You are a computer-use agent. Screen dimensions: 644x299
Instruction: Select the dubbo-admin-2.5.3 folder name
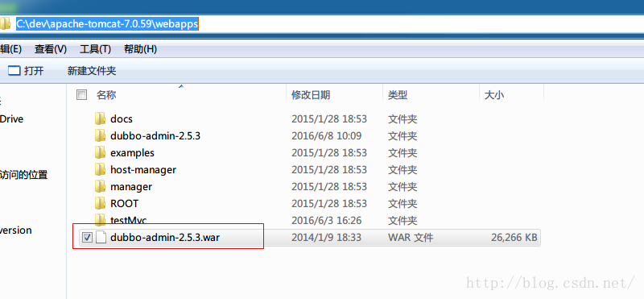[x=155, y=135]
